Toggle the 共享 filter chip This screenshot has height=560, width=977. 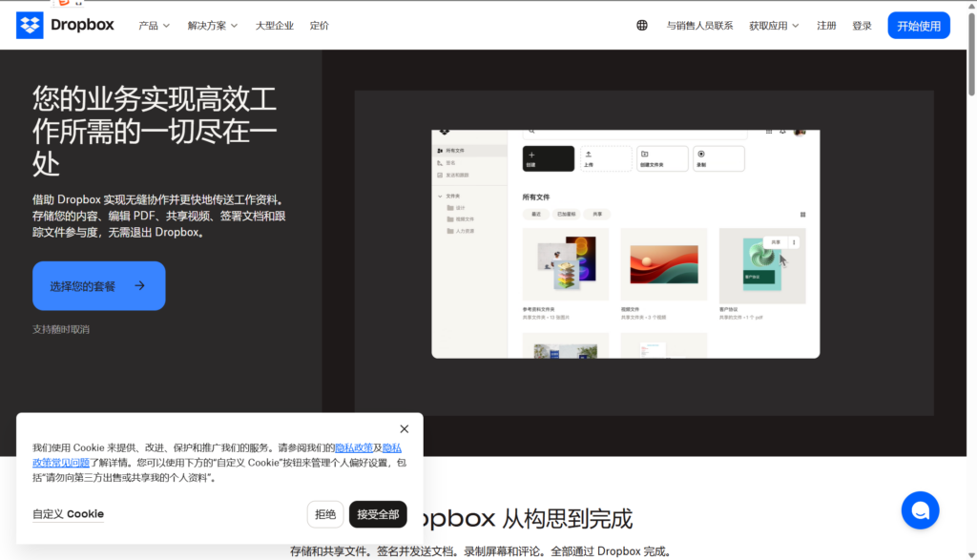[597, 215]
